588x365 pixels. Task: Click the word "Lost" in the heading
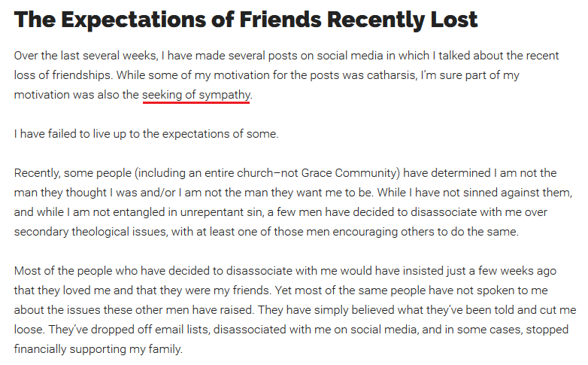[454, 19]
